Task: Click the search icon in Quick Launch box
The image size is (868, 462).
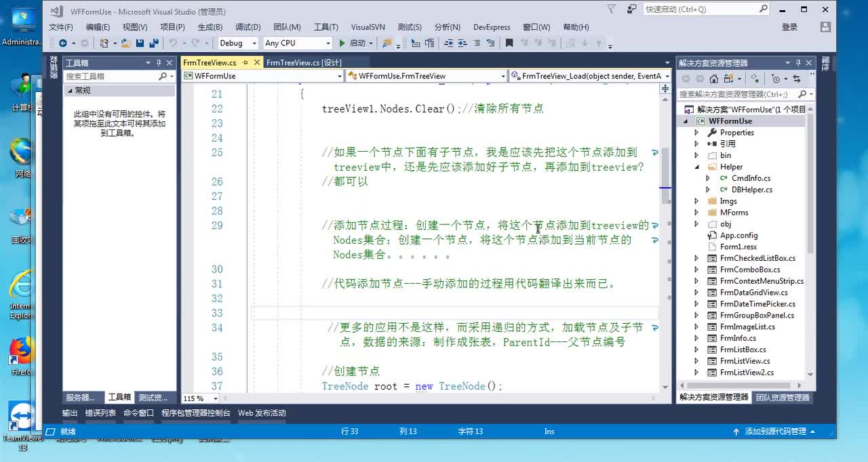Action: pos(763,9)
